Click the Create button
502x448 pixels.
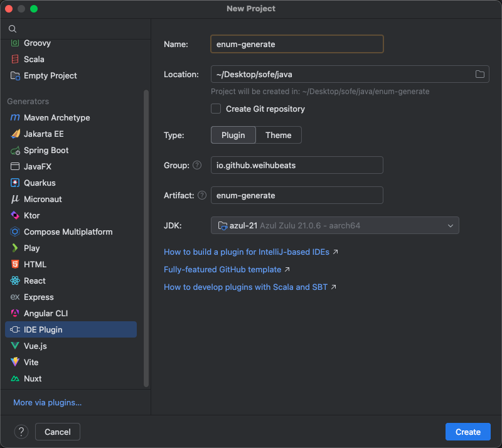pyautogui.click(x=467, y=432)
